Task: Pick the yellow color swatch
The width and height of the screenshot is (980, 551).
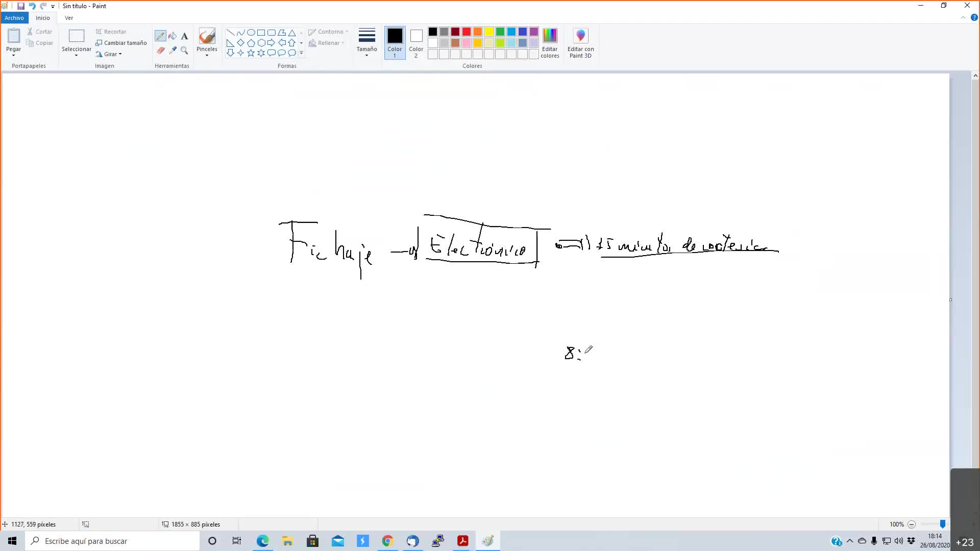Action: click(x=489, y=32)
